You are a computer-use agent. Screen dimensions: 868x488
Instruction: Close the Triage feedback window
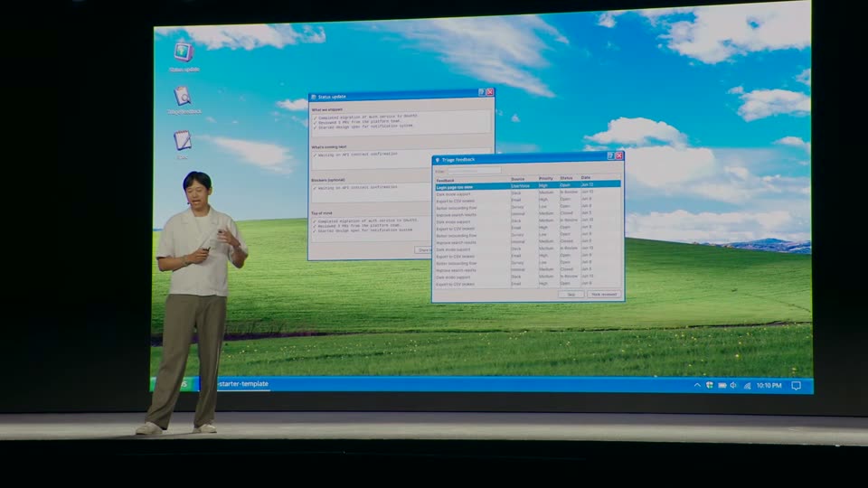click(618, 156)
